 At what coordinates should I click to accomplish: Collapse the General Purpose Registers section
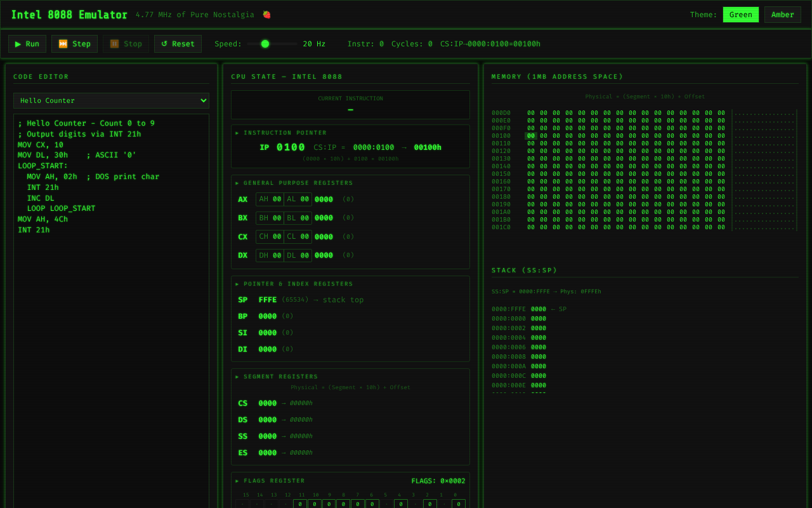(x=294, y=183)
